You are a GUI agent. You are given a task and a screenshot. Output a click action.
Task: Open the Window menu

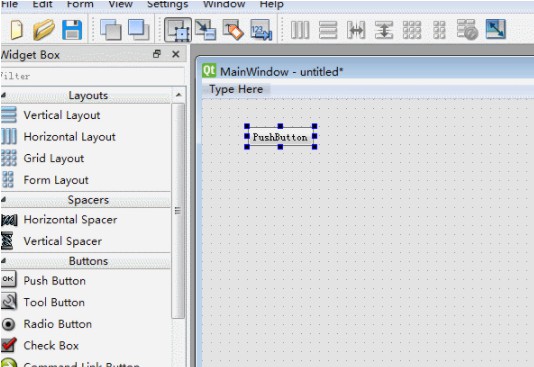pyautogui.click(x=224, y=4)
